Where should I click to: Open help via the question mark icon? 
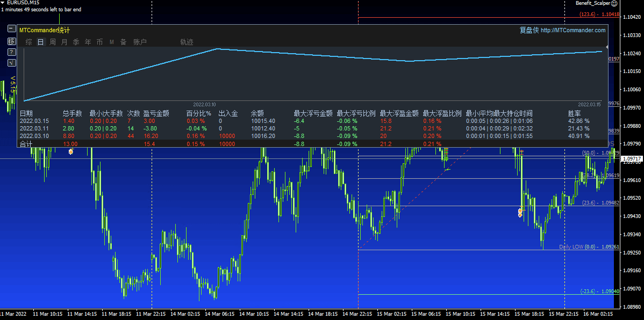pos(11,52)
